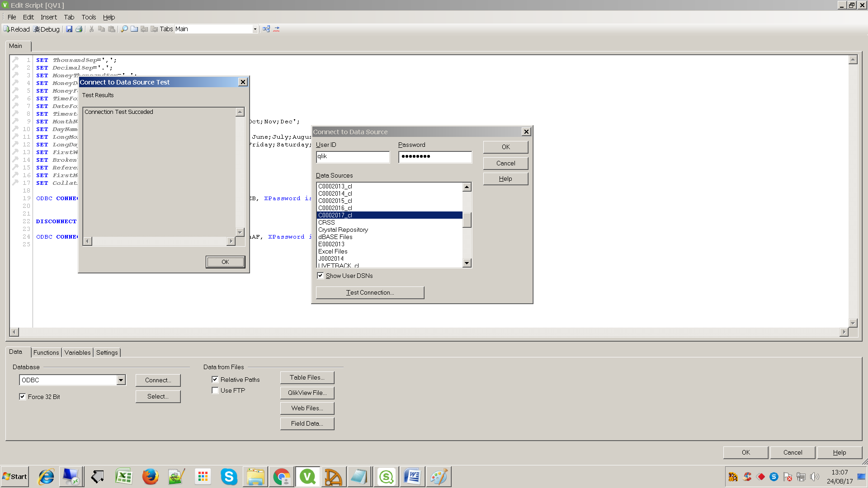The height and width of the screenshot is (488, 868).
Task: Click the Data Sources list scrollbar thumb
Action: [467, 220]
